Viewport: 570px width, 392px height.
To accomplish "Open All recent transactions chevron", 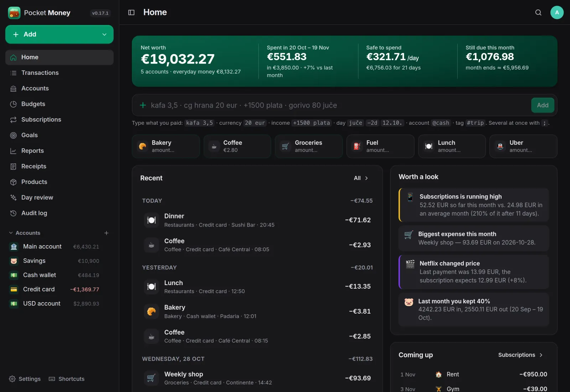I will click(366, 178).
